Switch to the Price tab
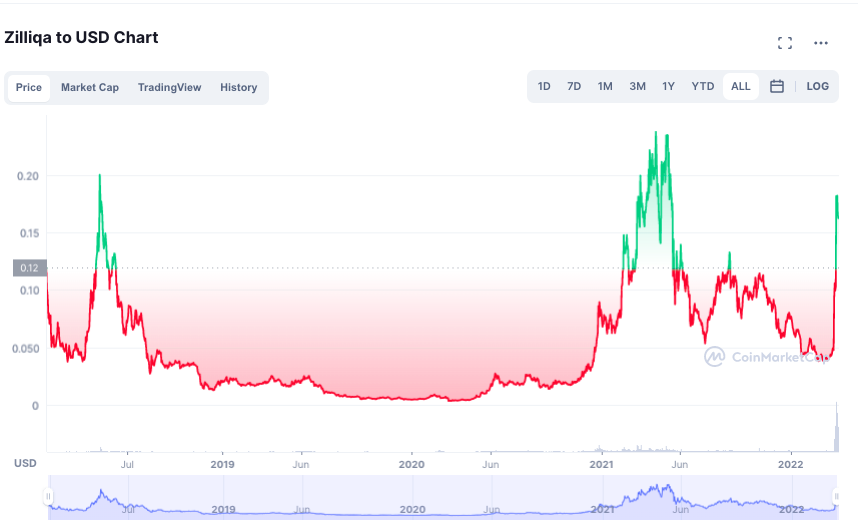This screenshot has height=523, width=858. point(28,88)
